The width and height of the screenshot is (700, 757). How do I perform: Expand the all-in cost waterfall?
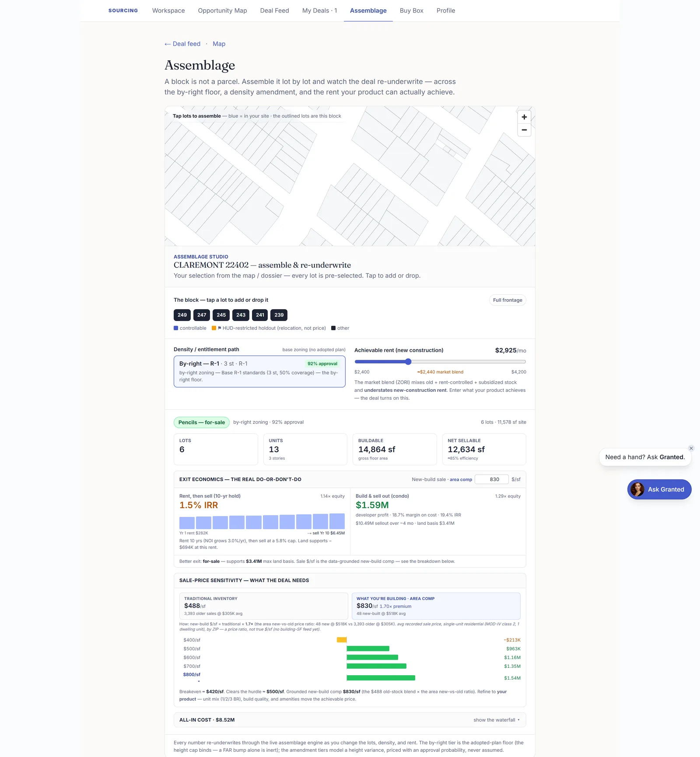coord(496,720)
